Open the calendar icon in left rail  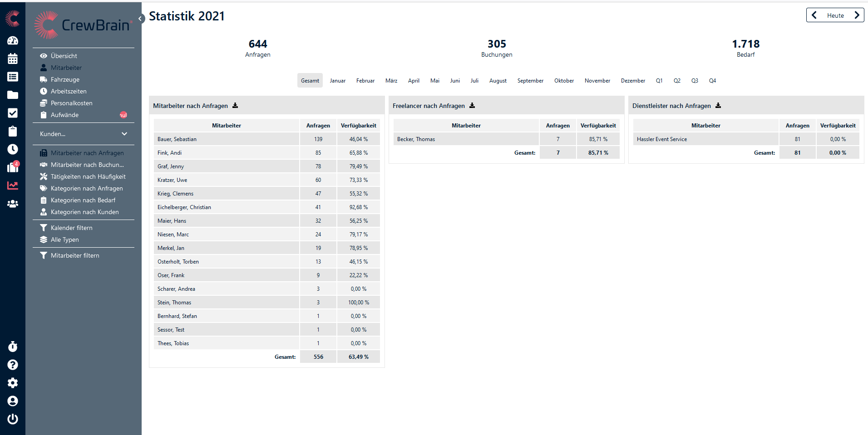click(x=13, y=59)
